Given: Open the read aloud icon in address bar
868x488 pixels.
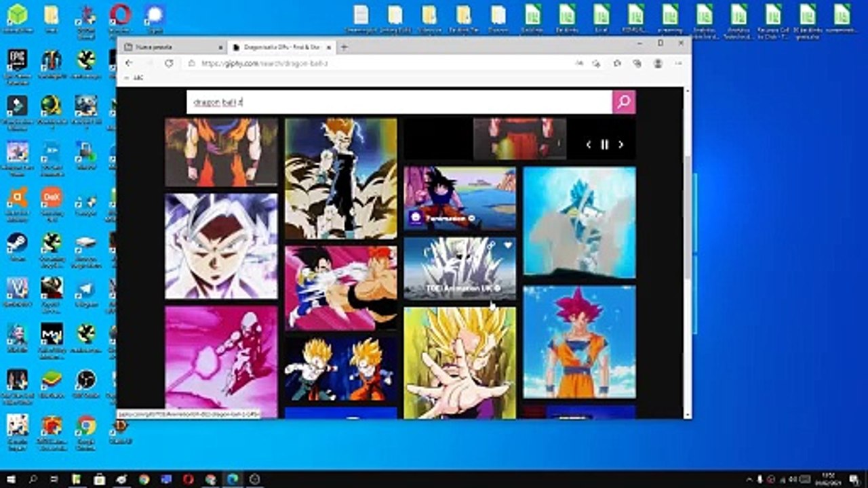Looking at the screenshot, I should click(x=579, y=63).
